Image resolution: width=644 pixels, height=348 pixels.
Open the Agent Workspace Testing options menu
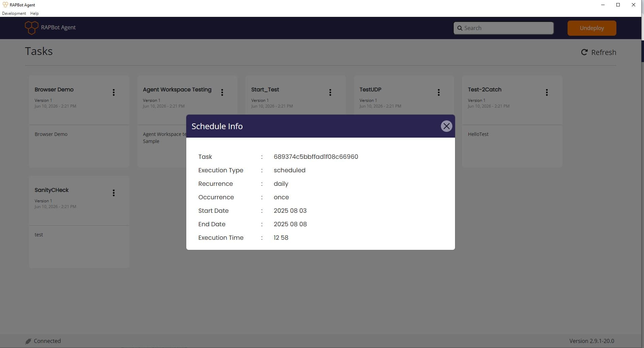[222, 92]
